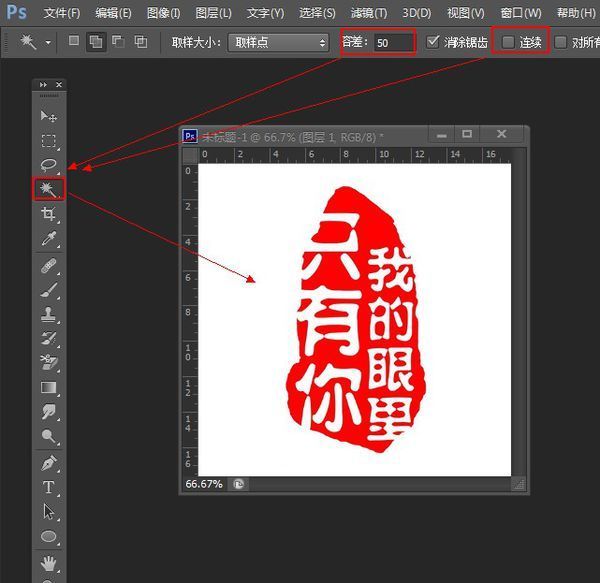The image size is (600, 583).
Task: Click the 66.67% zoom level field
Action: tap(205, 483)
